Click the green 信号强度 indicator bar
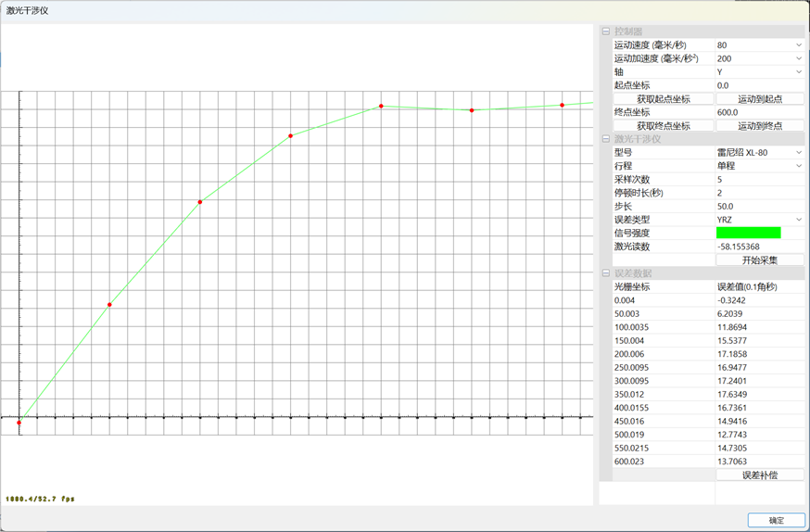The width and height of the screenshot is (810, 532). coord(748,234)
